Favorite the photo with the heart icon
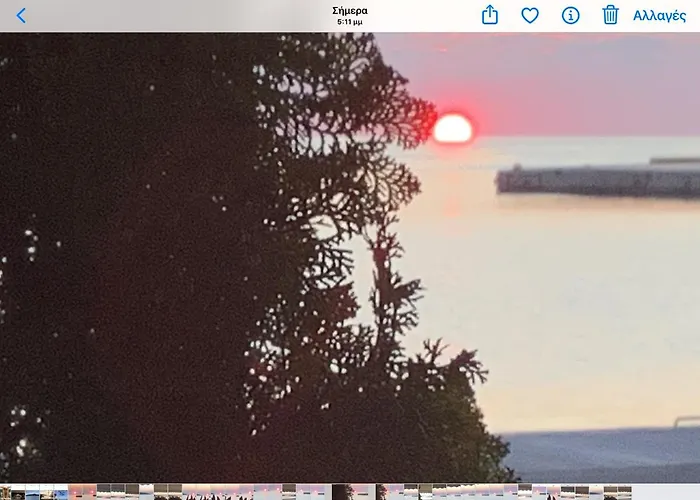Image resolution: width=700 pixels, height=500 pixels. (x=530, y=15)
